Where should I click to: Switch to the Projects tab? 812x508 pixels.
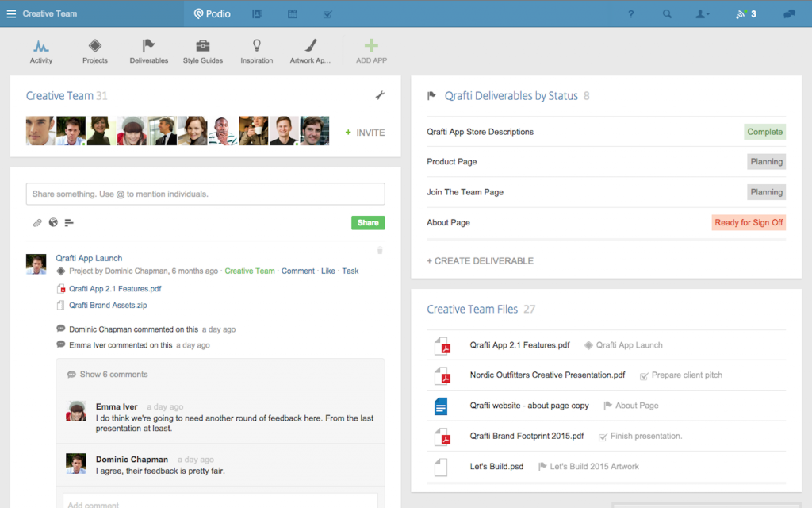(x=94, y=49)
